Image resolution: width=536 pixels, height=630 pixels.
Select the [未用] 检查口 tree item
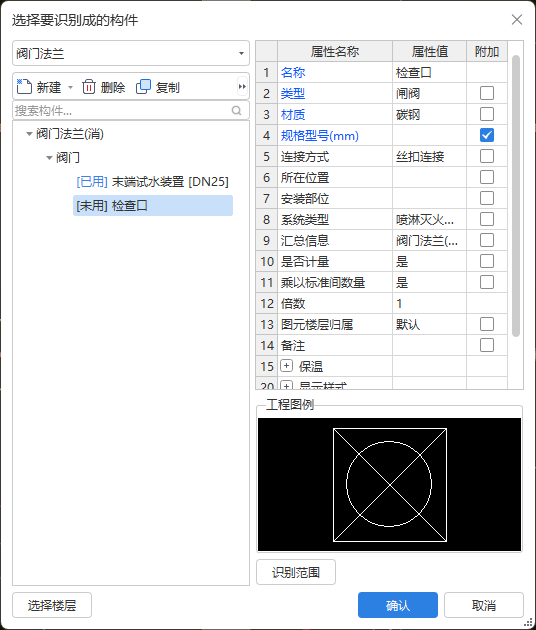(x=153, y=206)
